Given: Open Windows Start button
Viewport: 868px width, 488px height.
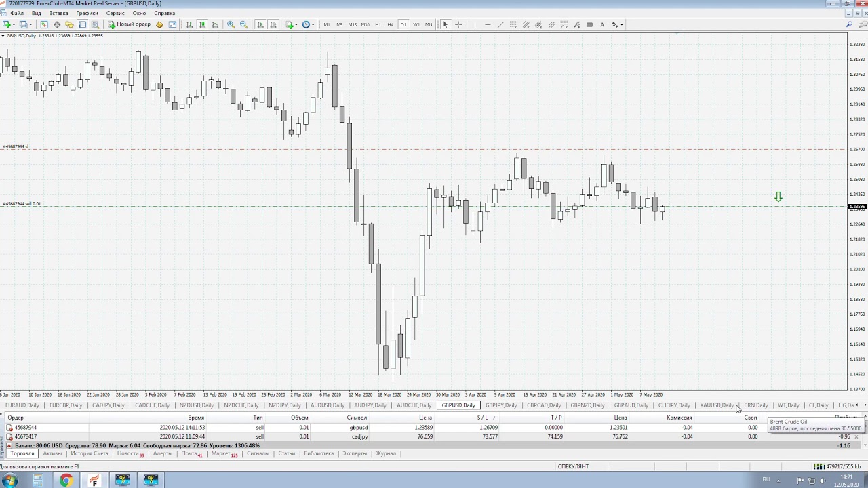Looking at the screenshot, I should click(10, 481).
